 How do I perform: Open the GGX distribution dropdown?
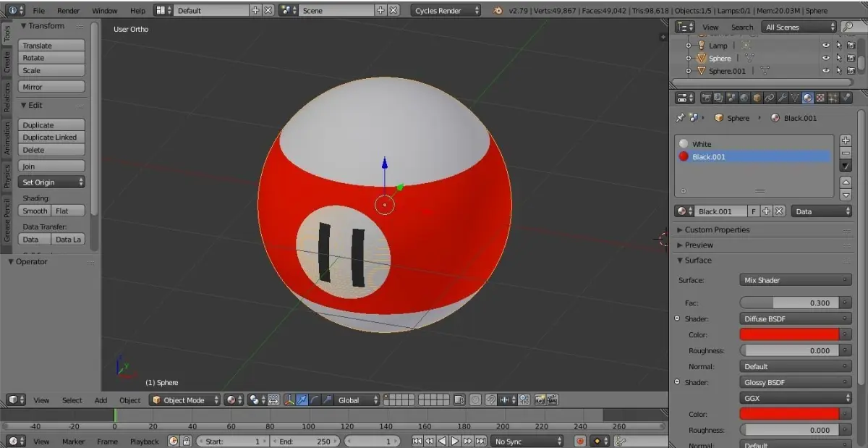(796, 398)
